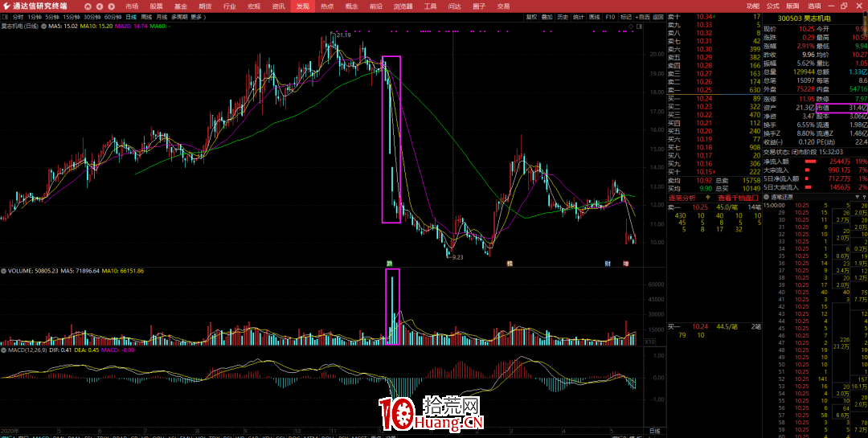Image resolution: width=868 pixels, height=438 pixels.
Task: Switch chart to 5分钟 period
Action: click(x=52, y=17)
